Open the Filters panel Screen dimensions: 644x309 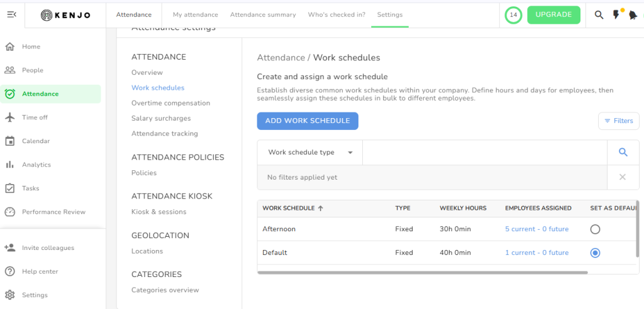pyautogui.click(x=618, y=121)
